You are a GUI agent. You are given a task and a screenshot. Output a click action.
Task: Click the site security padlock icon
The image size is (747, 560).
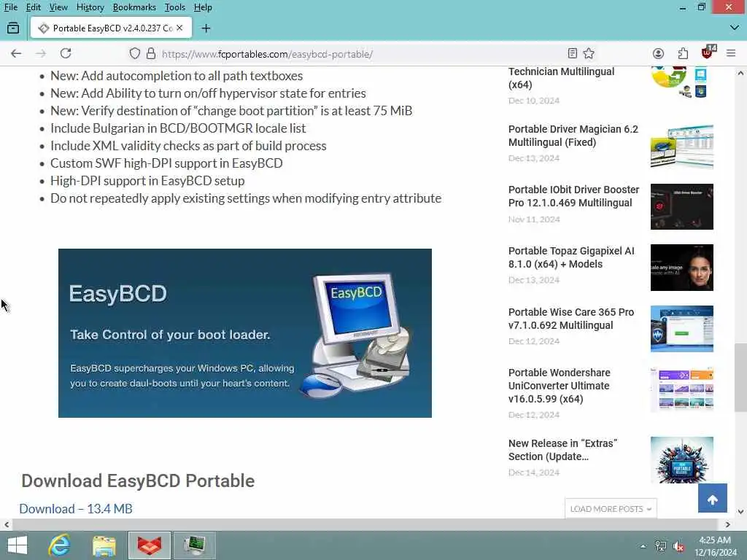(x=151, y=53)
